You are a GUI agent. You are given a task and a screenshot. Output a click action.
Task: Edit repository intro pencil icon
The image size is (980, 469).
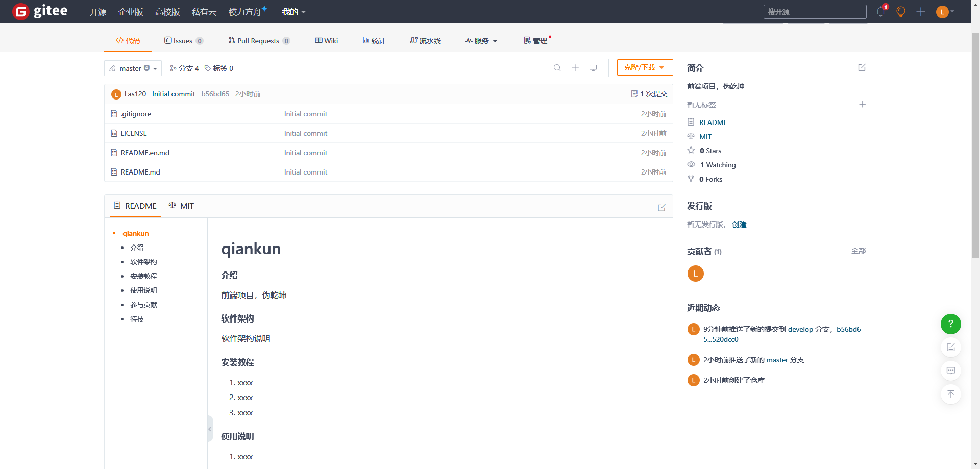[862, 67]
